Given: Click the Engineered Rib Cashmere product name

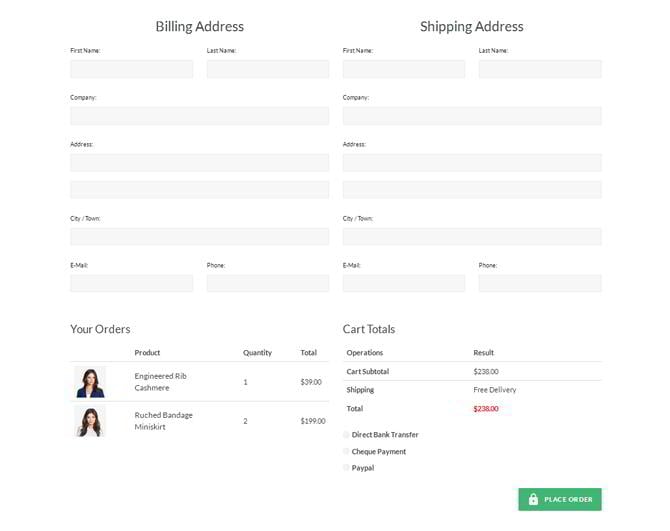Looking at the screenshot, I should click(x=160, y=382).
